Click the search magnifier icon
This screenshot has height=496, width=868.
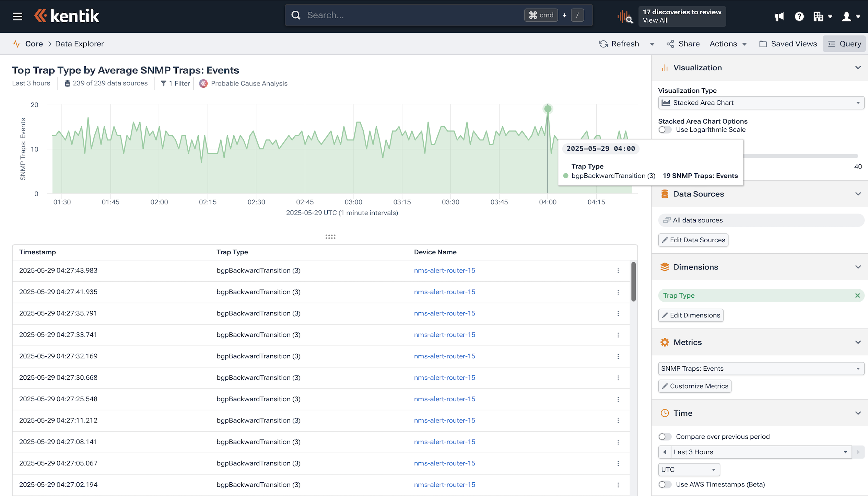pyautogui.click(x=296, y=15)
